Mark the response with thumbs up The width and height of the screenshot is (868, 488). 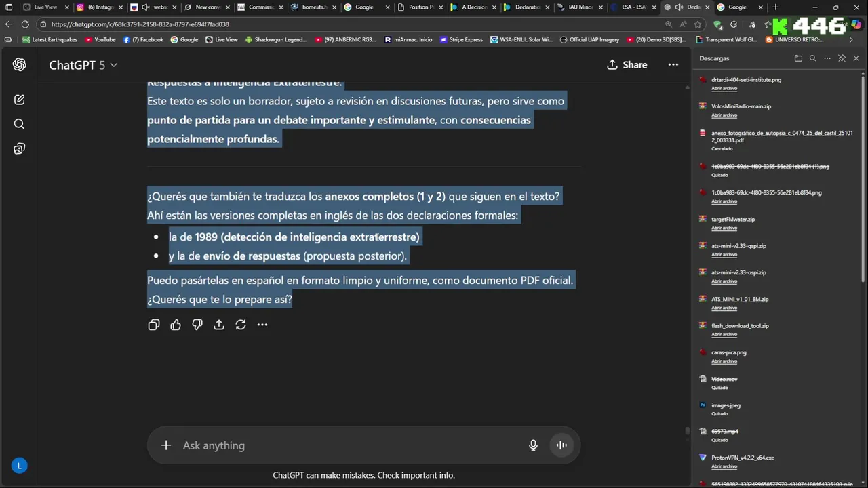[x=176, y=325]
